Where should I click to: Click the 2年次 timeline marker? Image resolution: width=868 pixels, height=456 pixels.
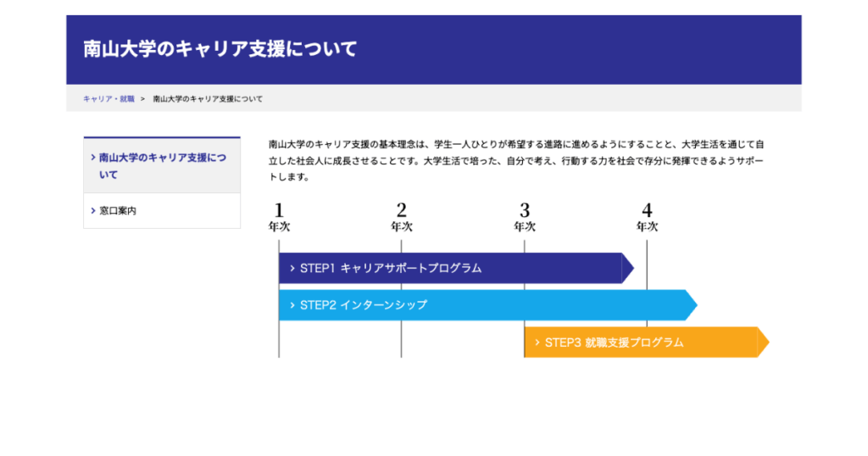click(401, 218)
